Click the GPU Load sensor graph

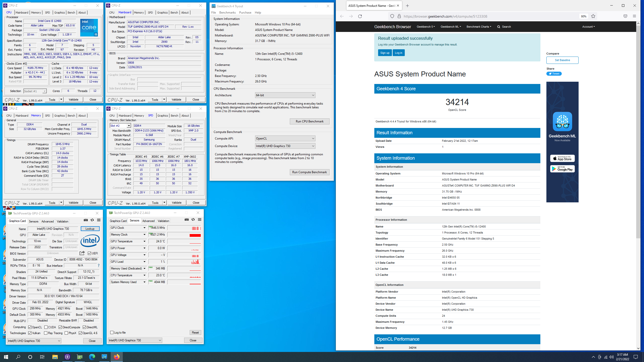coord(184,262)
